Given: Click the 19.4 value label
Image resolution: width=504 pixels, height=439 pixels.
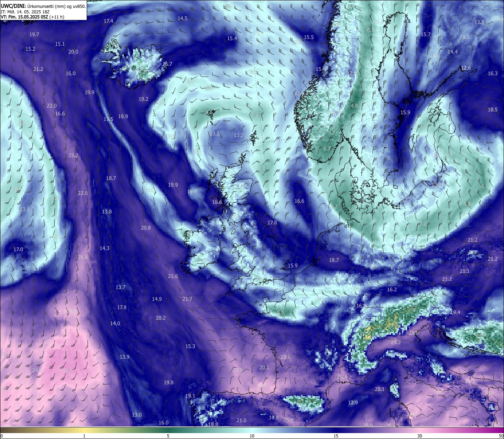Looking at the screenshot, I should (x=455, y=313).
